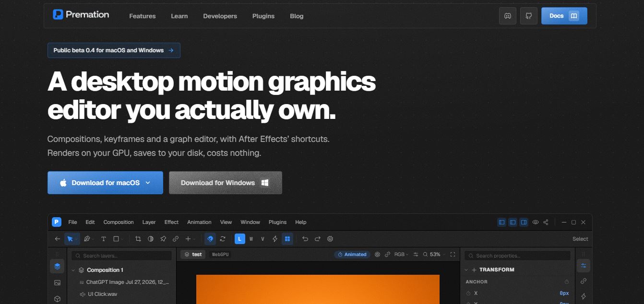The height and width of the screenshot is (304, 644).
Task: Toggle the right panel layout button
Action: pos(524,222)
